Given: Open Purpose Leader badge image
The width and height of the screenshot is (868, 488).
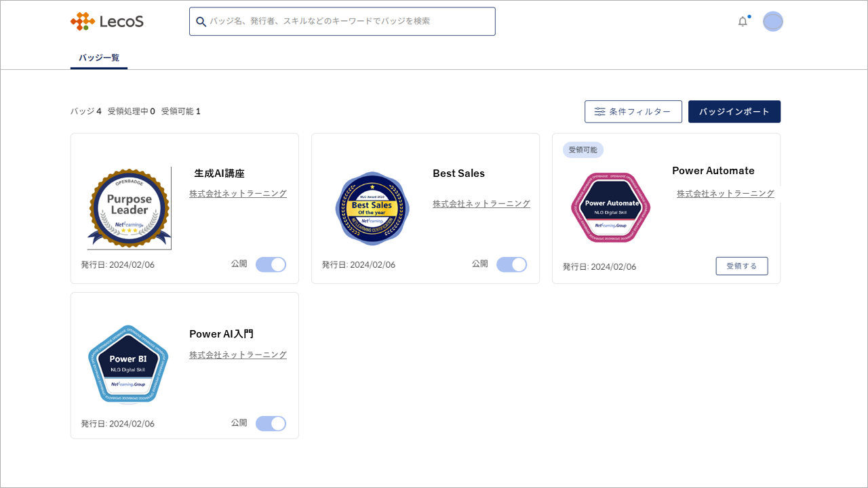Looking at the screenshot, I should (x=129, y=208).
